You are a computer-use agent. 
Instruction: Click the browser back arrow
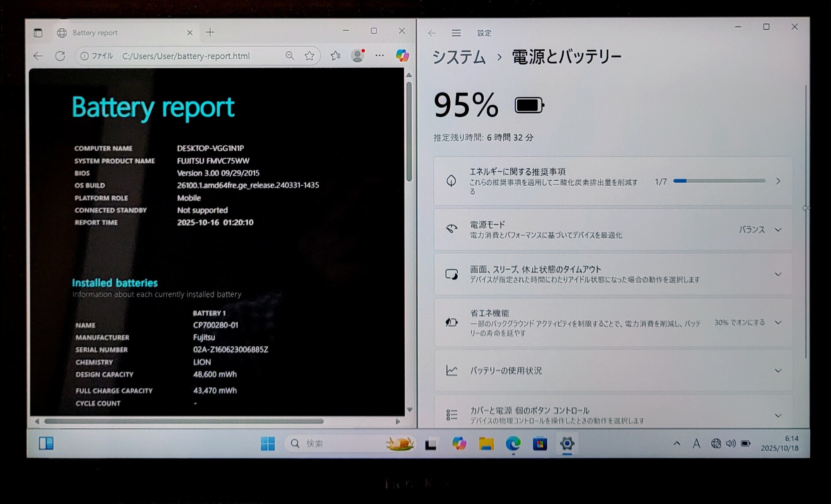[39, 56]
